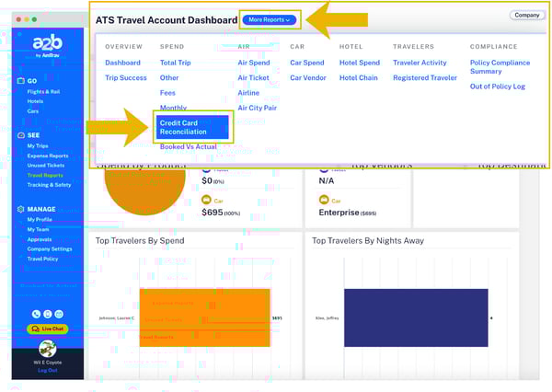
Task: Choose Air City Pair report
Action: click(257, 109)
